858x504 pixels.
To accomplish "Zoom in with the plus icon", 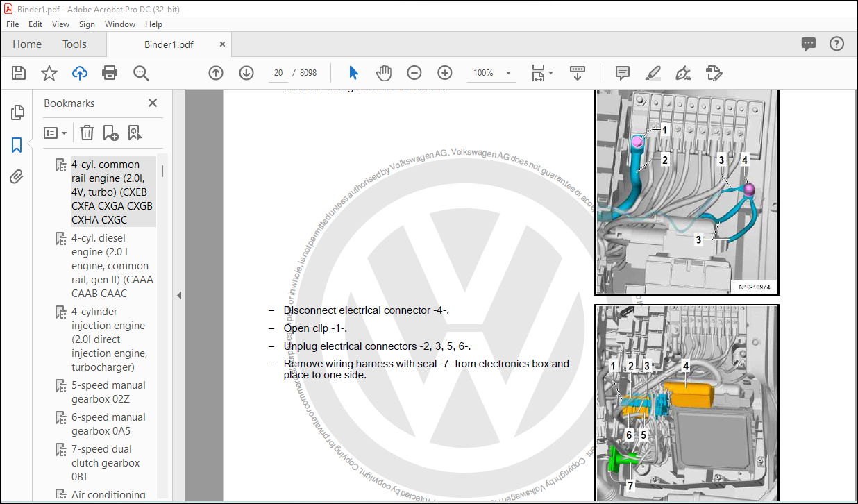I will (x=445, y=73).
